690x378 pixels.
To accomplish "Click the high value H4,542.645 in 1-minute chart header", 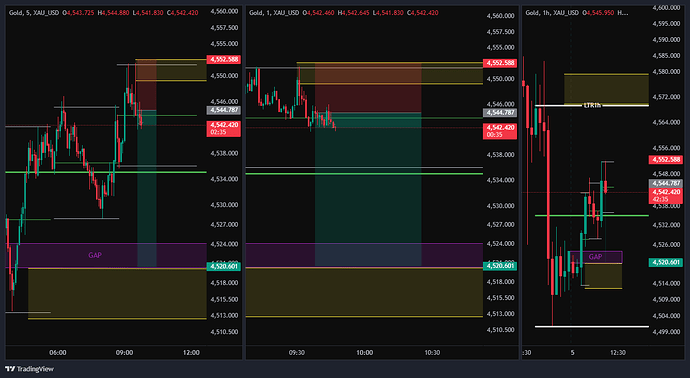I will click(x=354, y=13).
